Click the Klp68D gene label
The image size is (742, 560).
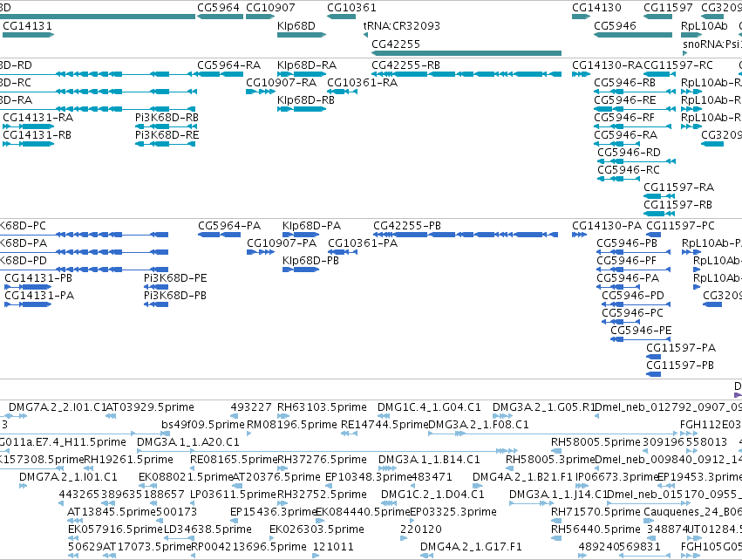pyautogui.click(x=296, y=26)
